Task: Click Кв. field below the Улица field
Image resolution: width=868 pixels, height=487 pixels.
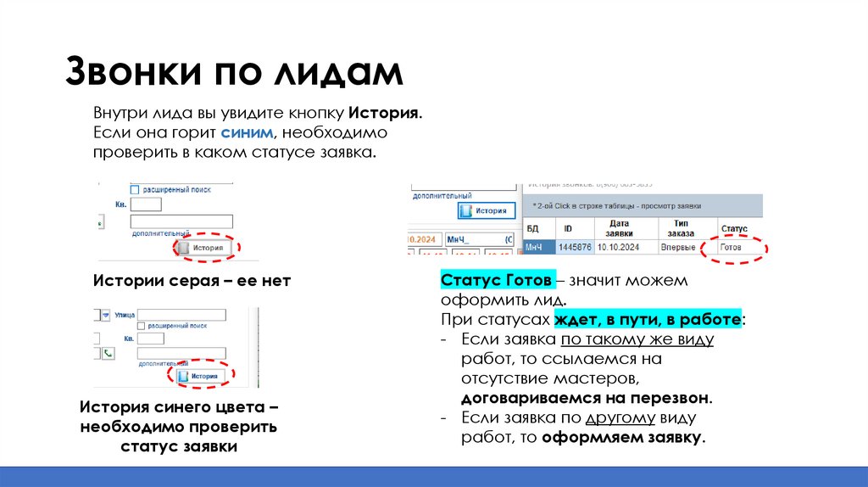Action: tap(151, 339)
